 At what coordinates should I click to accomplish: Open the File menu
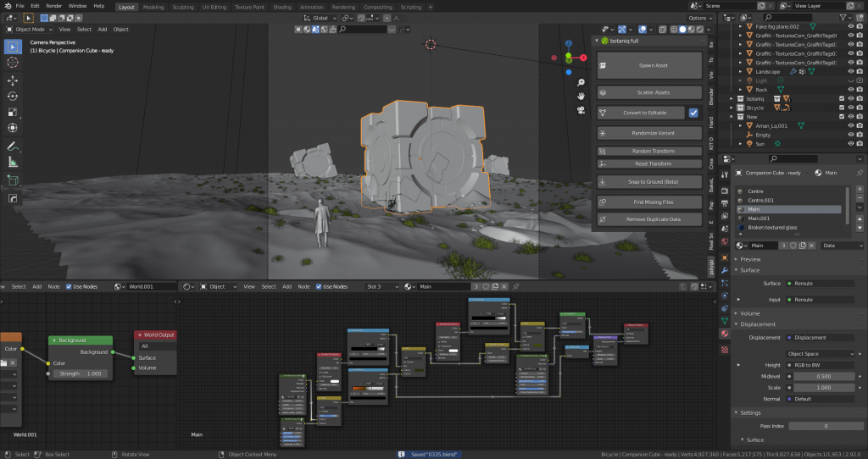[20, 6]
